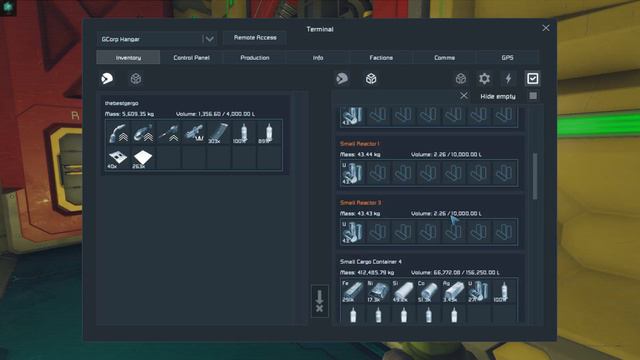640x360 pixels.
Task: Click the throw out items arrow button
Action: click(320, 301)
